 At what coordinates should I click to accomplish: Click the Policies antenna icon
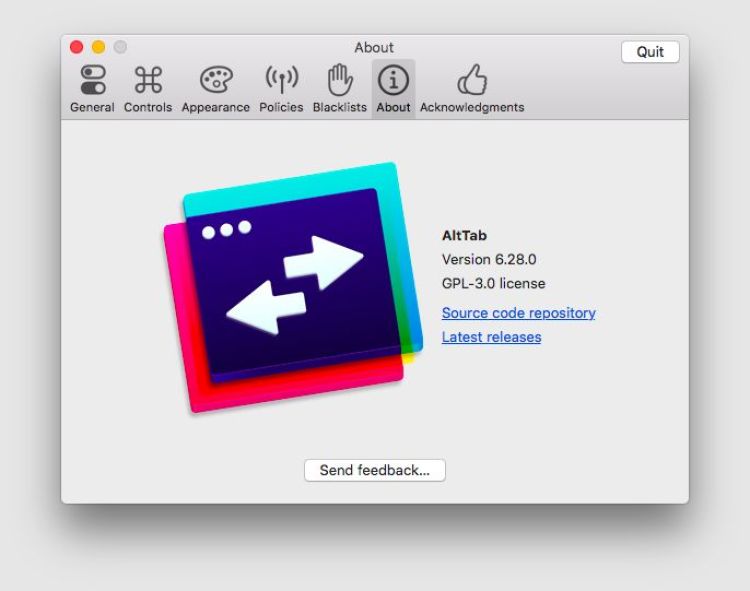point(281,80)
